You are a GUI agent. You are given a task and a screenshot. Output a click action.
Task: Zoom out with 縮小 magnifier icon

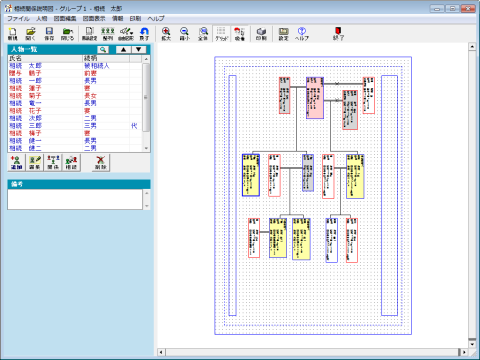(x=184, y=34)
